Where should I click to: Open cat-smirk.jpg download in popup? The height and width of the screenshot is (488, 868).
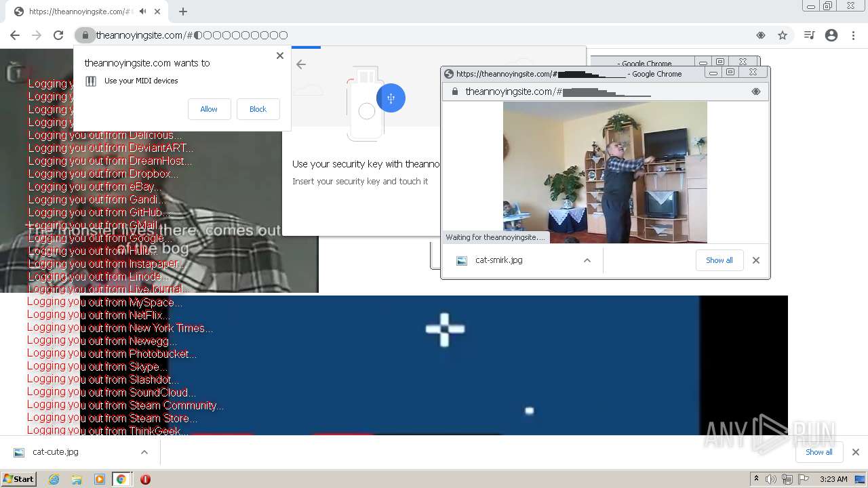[498, 260]
